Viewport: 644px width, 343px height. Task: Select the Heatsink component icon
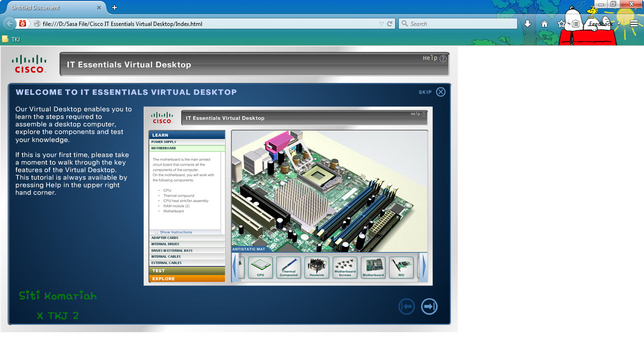(x=316, y=267)
